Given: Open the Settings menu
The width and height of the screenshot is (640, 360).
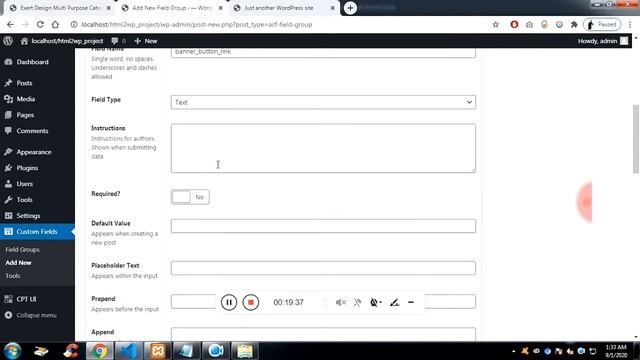Looking at the screenshot, I should (28, 216).
